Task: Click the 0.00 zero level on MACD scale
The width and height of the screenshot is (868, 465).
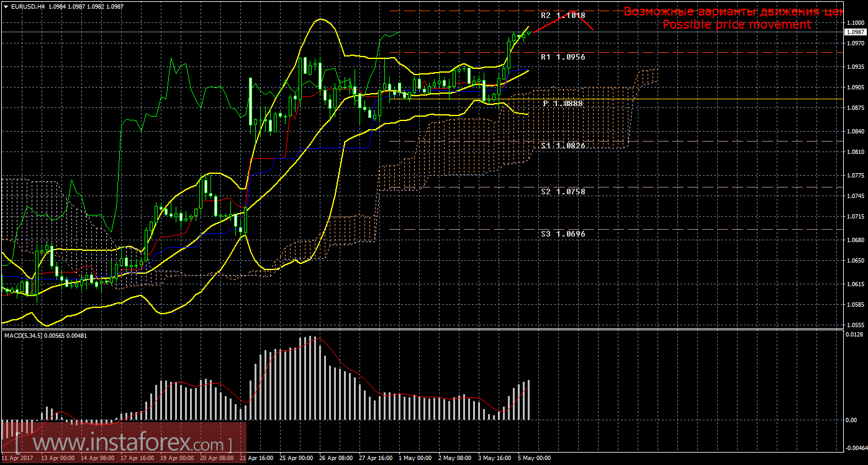Action: [x=852, y=420]
